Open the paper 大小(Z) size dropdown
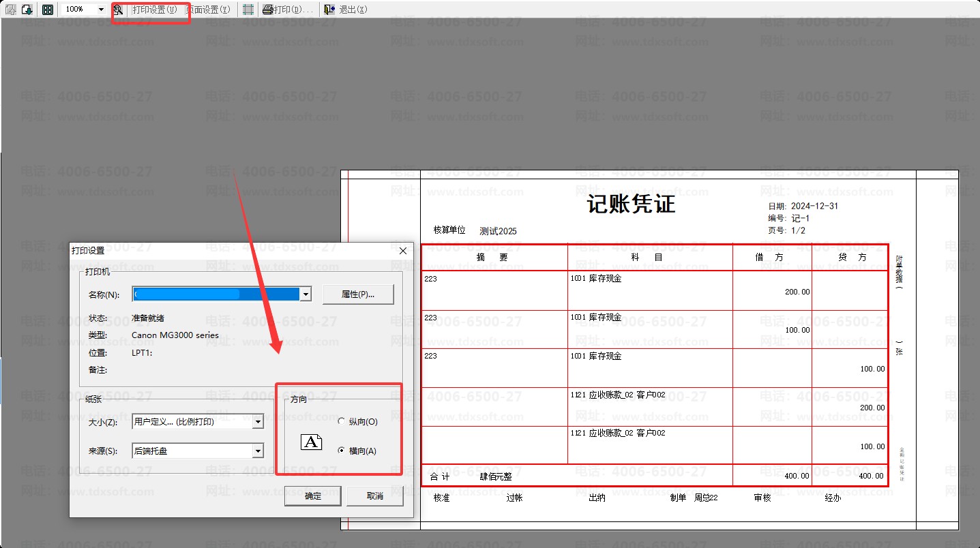 (258, 422)
